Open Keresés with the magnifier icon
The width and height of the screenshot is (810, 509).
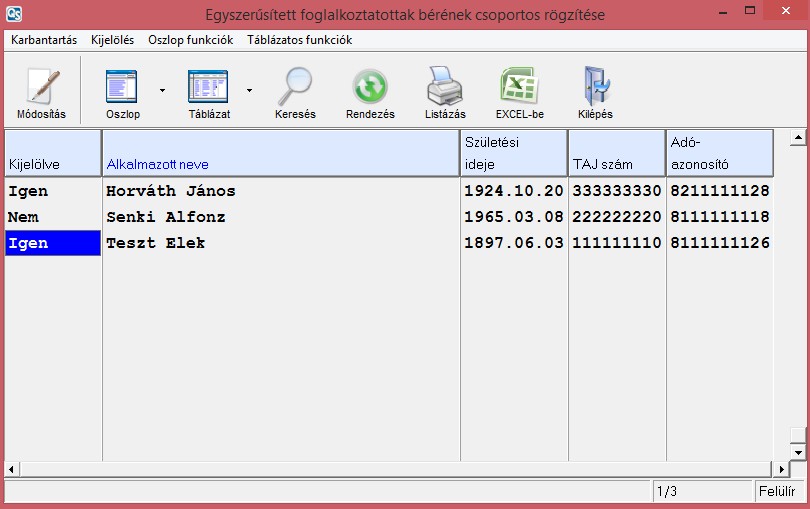295,88
